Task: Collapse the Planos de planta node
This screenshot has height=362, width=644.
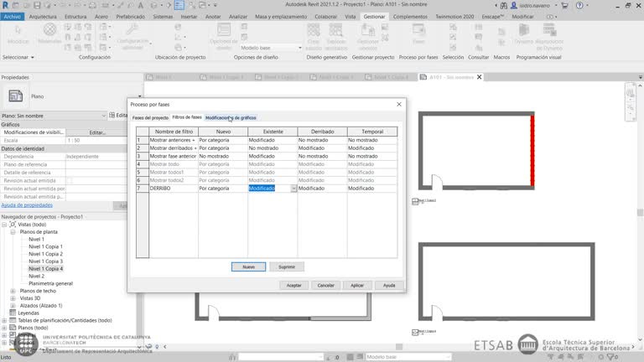Action: [13, 232]
